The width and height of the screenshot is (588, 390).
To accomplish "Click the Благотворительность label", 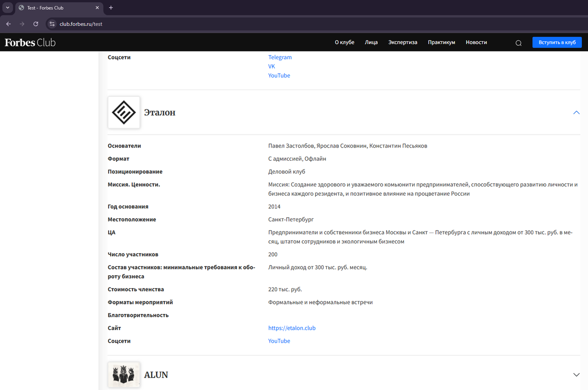I will 138,315.
